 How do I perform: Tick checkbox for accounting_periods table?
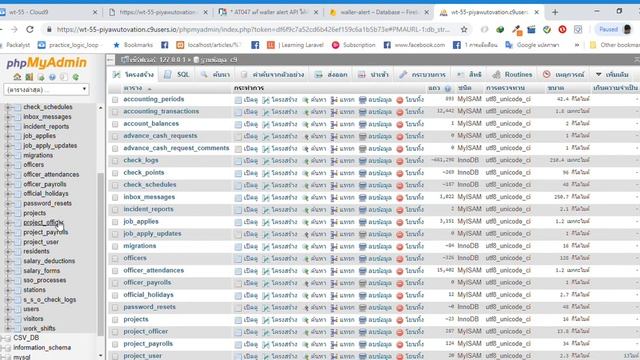115,100
